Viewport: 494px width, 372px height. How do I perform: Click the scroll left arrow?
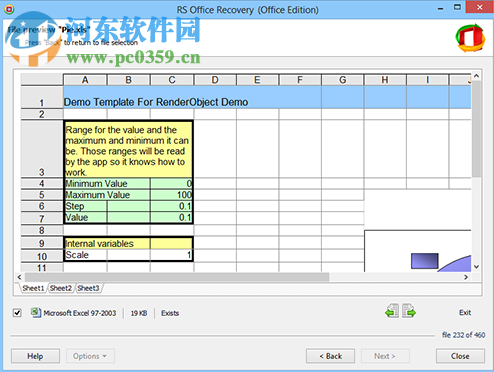click(x=19, y=277)
